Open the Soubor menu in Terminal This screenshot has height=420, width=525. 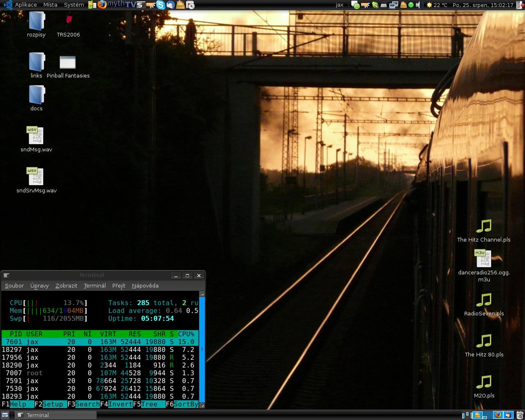[14, 285]
